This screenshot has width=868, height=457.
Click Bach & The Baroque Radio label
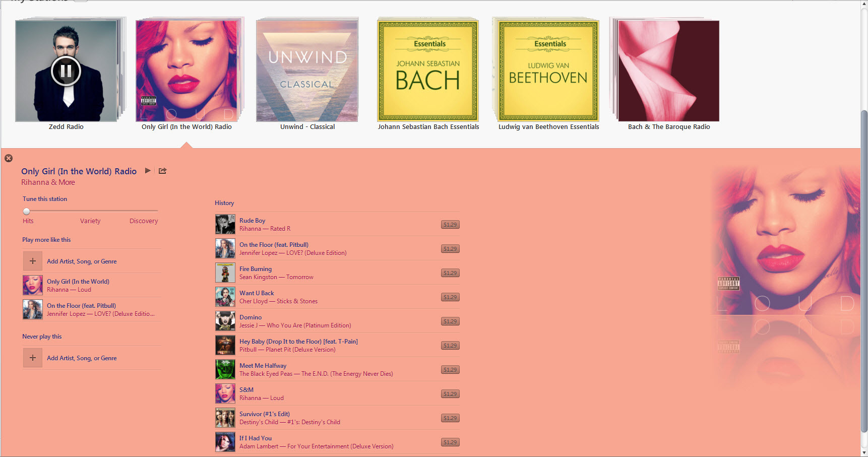[x=669, y=127]
